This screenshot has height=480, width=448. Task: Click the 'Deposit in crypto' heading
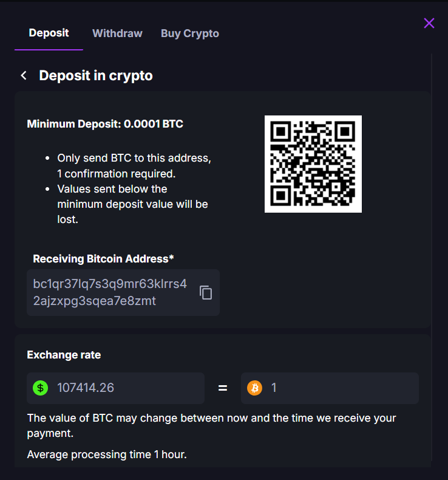(x=96, y=75)
